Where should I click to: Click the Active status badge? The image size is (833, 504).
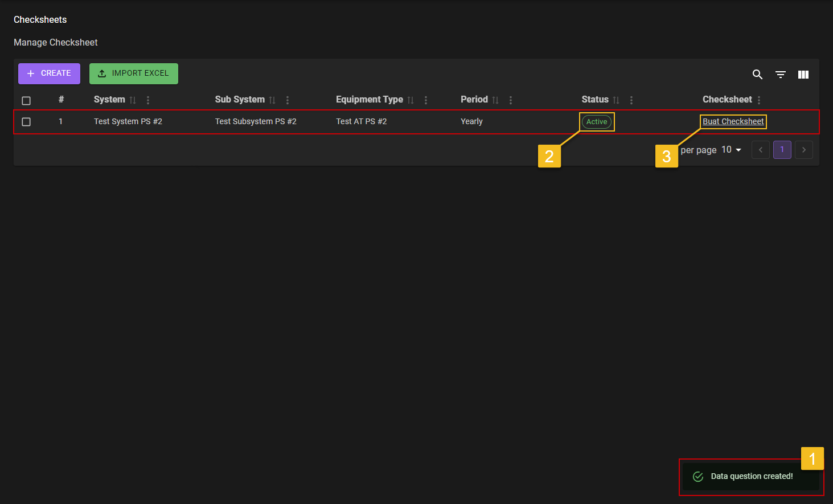(x=596, y=121)
